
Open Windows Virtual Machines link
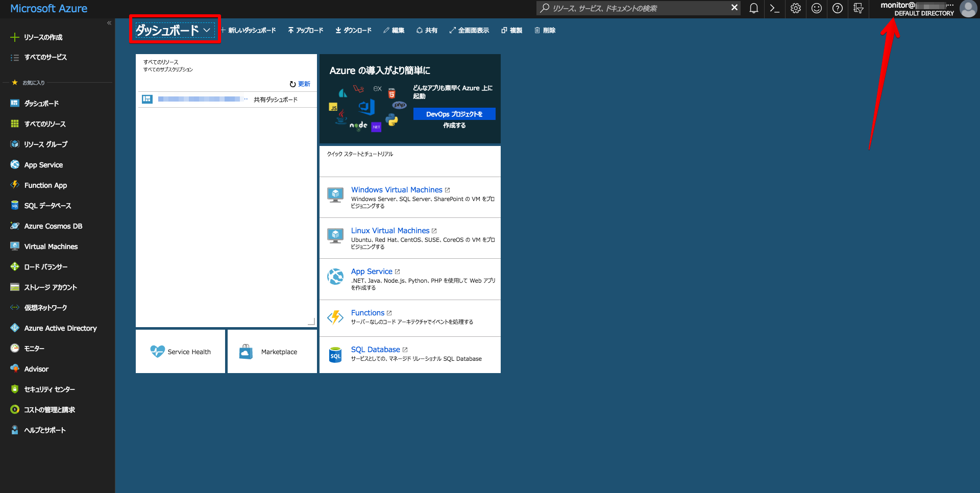[x=397, y=190]
